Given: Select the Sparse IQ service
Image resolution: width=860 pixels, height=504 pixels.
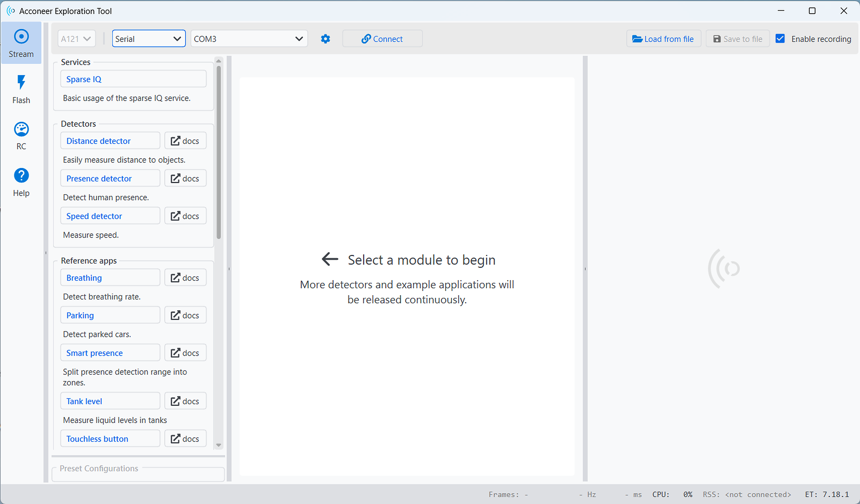Looking at the screenshot, I should point(133,79).
